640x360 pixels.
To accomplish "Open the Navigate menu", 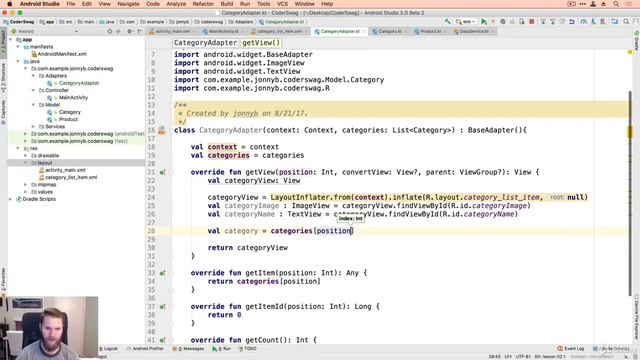I will pyautogui.click(x=128, y=4).
